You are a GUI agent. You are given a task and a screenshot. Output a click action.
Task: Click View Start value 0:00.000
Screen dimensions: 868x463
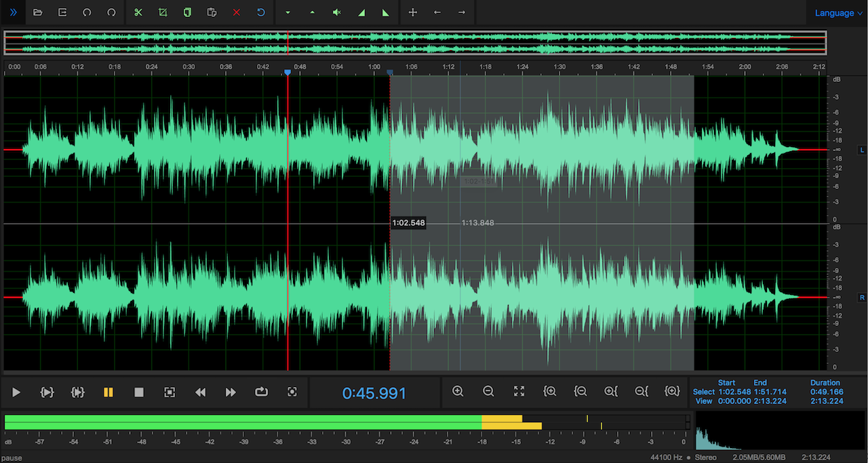coord(734,401)
